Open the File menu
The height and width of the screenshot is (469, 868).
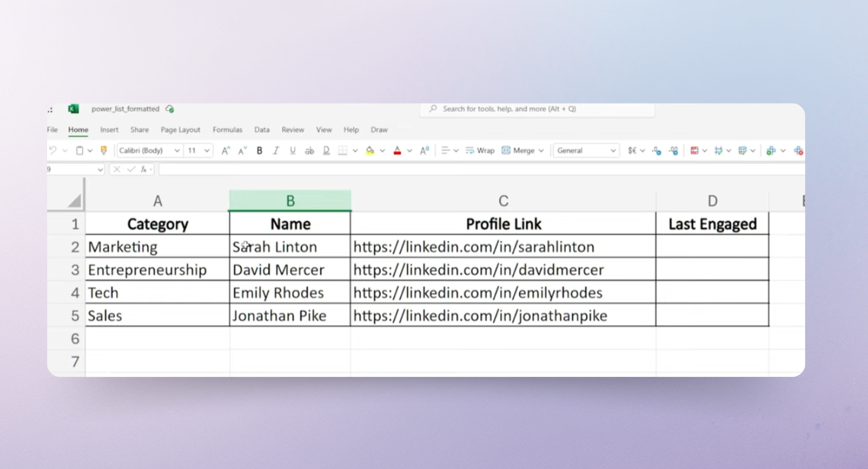[x=52, y=130]
